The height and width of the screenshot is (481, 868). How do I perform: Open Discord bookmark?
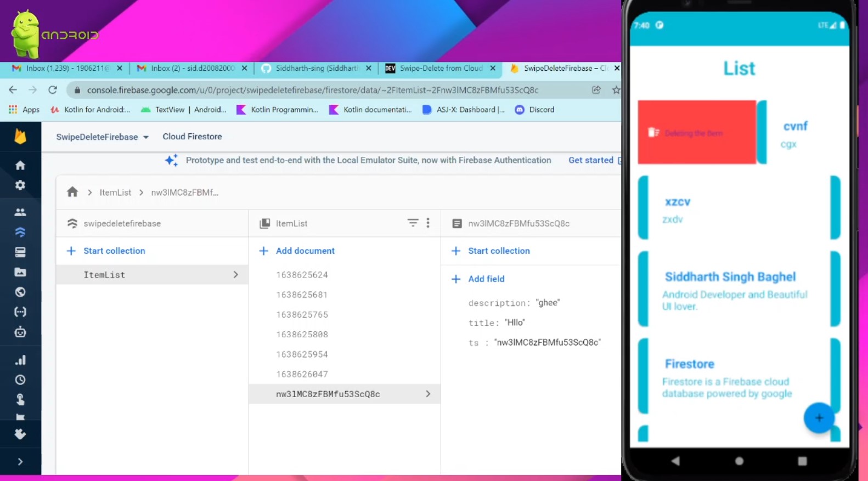click(x=535, y=110)
